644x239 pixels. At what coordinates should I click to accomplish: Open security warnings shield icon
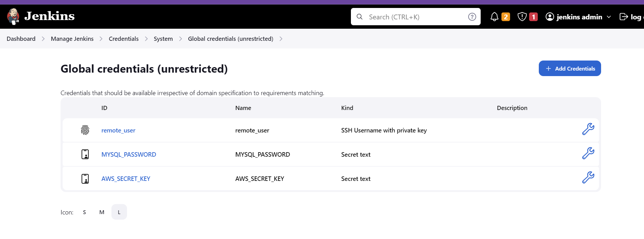pos(522,17)
